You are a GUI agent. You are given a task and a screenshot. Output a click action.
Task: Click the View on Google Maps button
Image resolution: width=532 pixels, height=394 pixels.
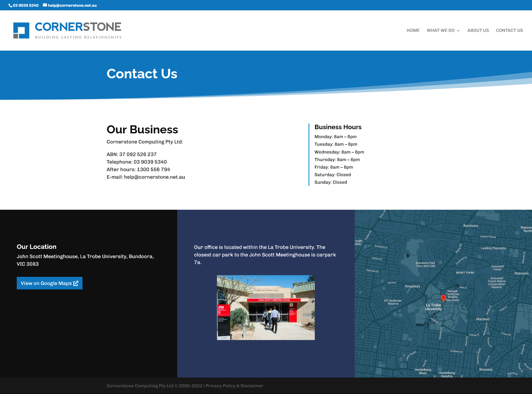point(49,283)
